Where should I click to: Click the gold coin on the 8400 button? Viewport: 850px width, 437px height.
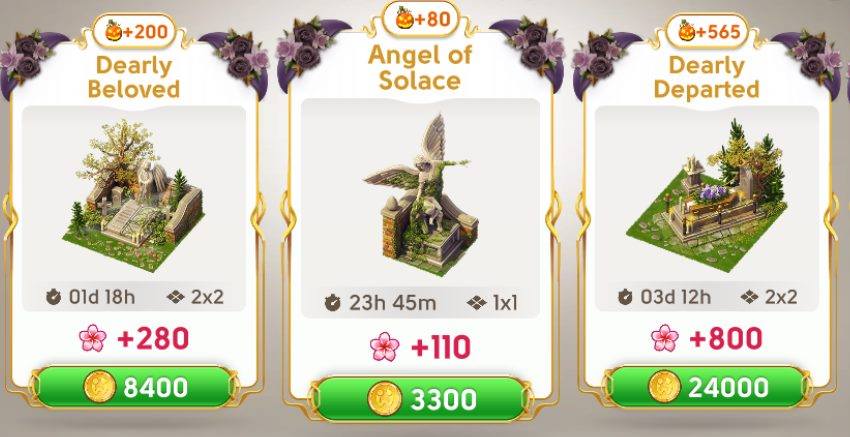[100, 387]
